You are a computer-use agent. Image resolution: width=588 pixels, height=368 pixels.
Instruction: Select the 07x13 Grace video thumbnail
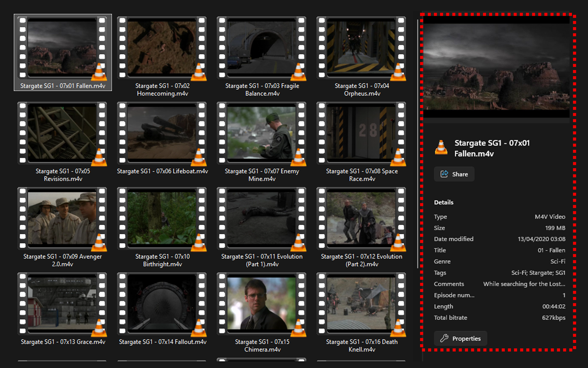62,304
